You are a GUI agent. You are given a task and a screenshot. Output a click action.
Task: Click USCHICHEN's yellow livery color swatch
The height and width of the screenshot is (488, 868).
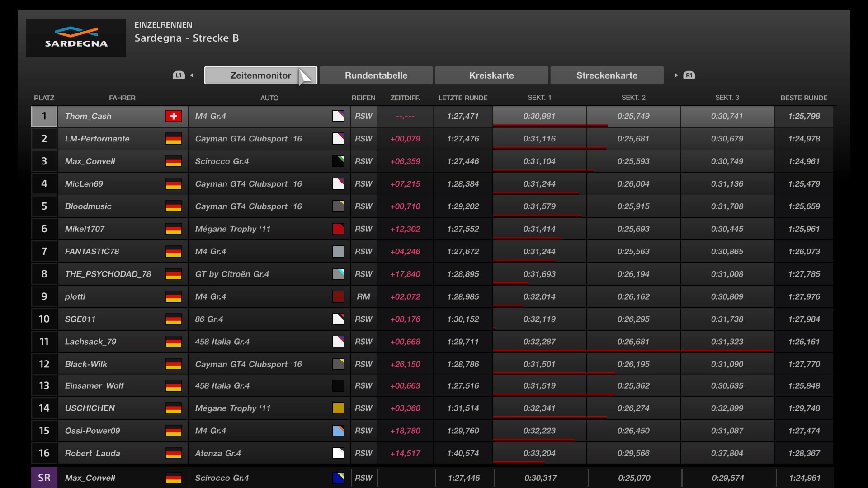coord(338,408)
